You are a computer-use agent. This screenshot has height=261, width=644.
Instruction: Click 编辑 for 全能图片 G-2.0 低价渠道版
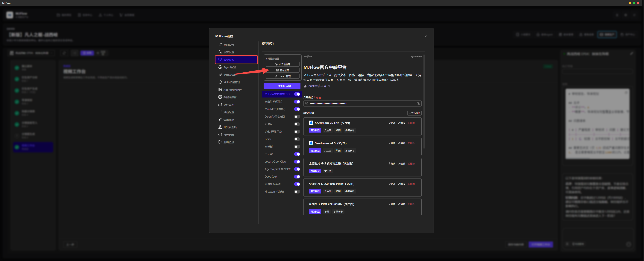point(402,184)
